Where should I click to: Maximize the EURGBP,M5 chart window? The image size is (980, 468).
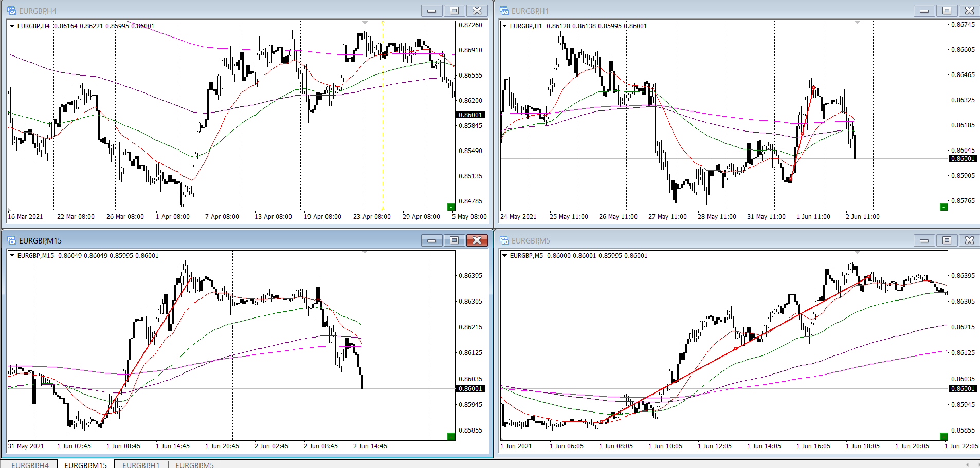[947, 240]
